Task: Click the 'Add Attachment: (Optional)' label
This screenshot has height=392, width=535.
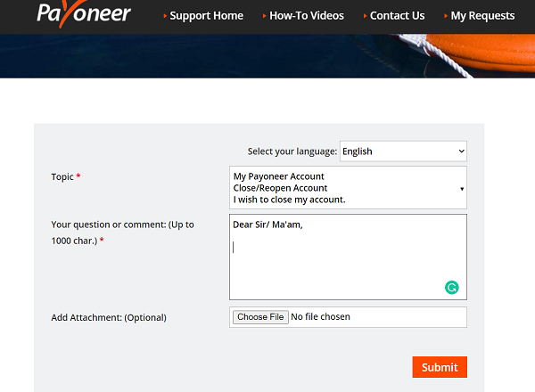Action: pos(109,318)
